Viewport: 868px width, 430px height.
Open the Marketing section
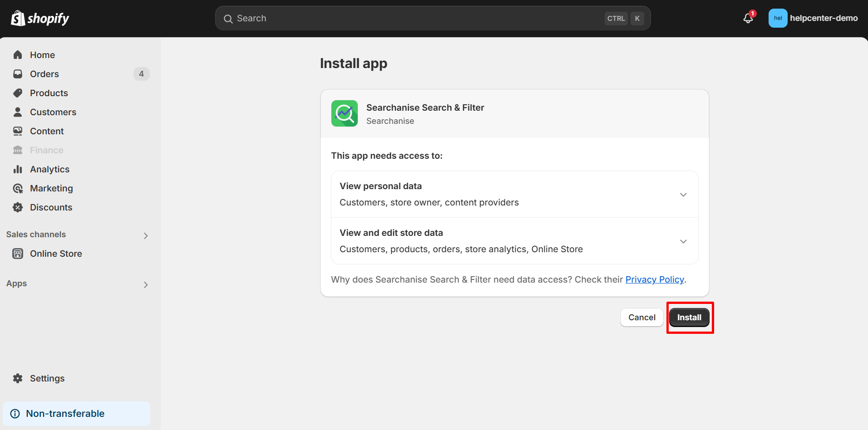51,188
